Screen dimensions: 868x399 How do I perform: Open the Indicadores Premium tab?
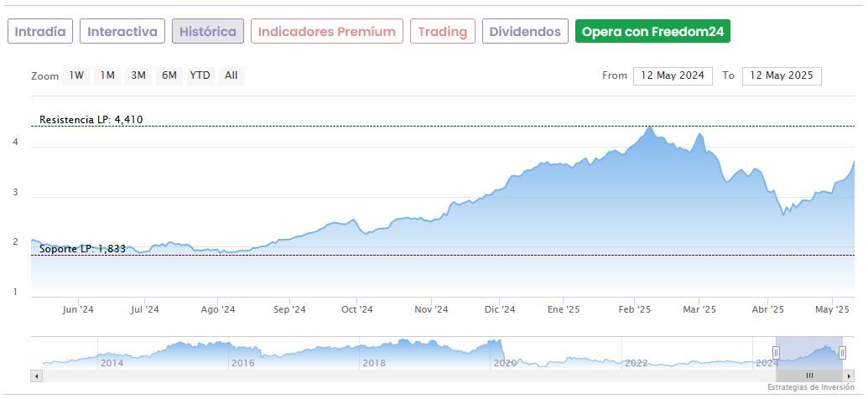pos(326,32)
